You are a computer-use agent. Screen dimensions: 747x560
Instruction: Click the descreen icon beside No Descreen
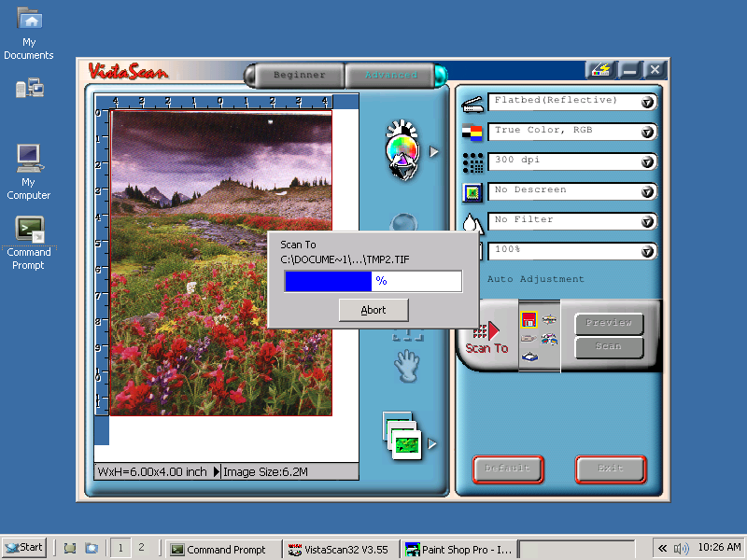472,192
